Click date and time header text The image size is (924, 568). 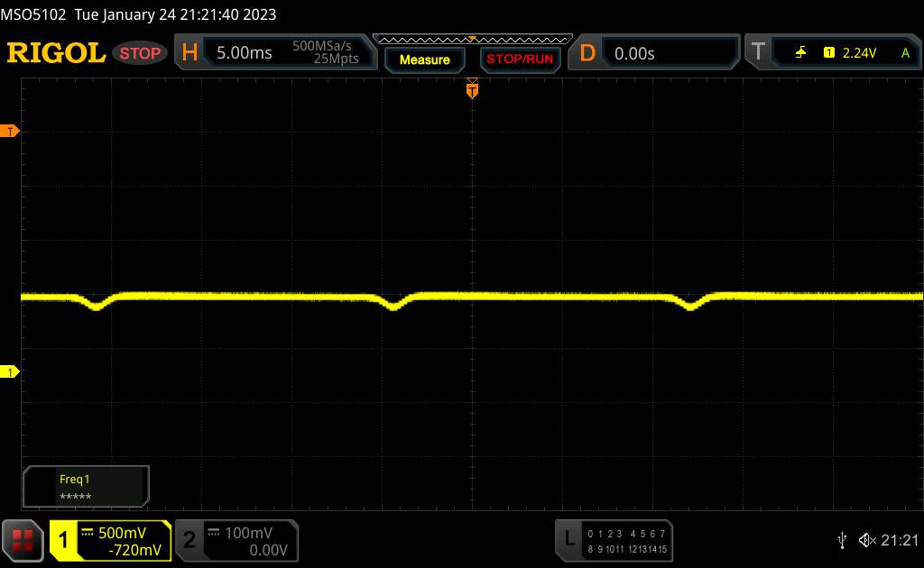[138, 14]
